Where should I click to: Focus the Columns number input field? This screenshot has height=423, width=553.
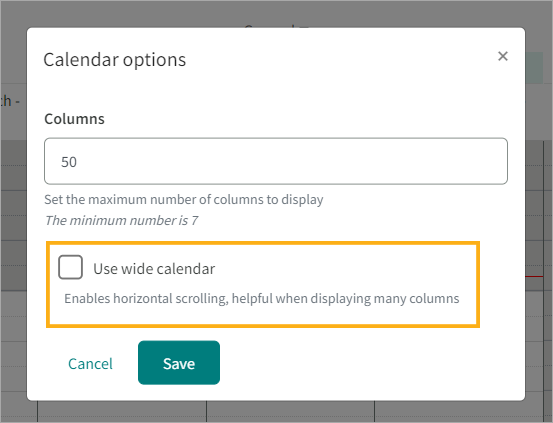click(x=276, y=161)
